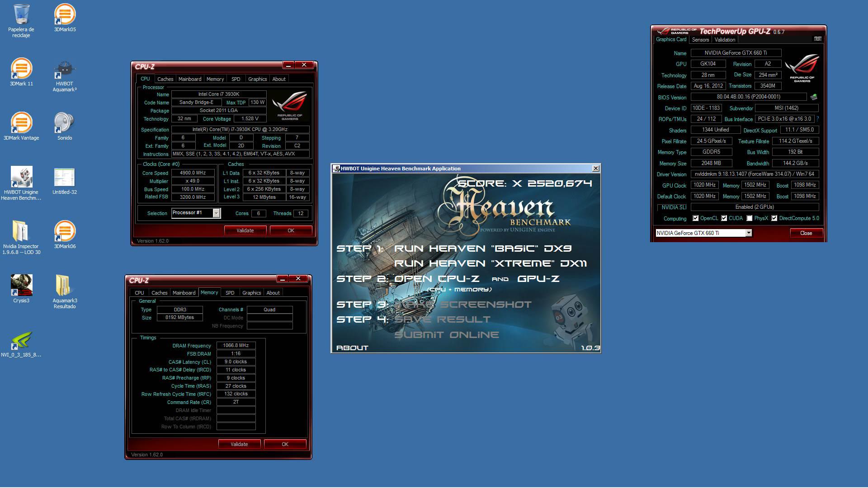Toggle the OpenCL checkbox in GPU-Z
Image resolution: width=868 pixels, height=488 pixels.
coord(696,218)
